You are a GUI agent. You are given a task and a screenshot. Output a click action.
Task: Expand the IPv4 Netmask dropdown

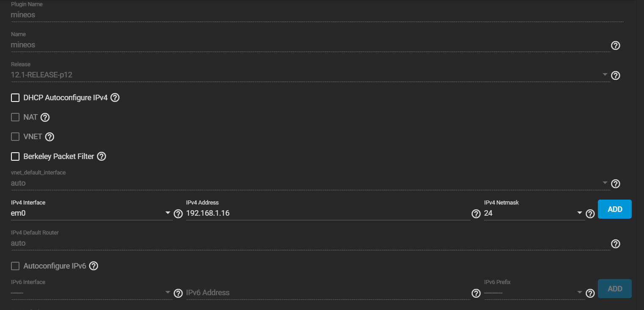534,213
